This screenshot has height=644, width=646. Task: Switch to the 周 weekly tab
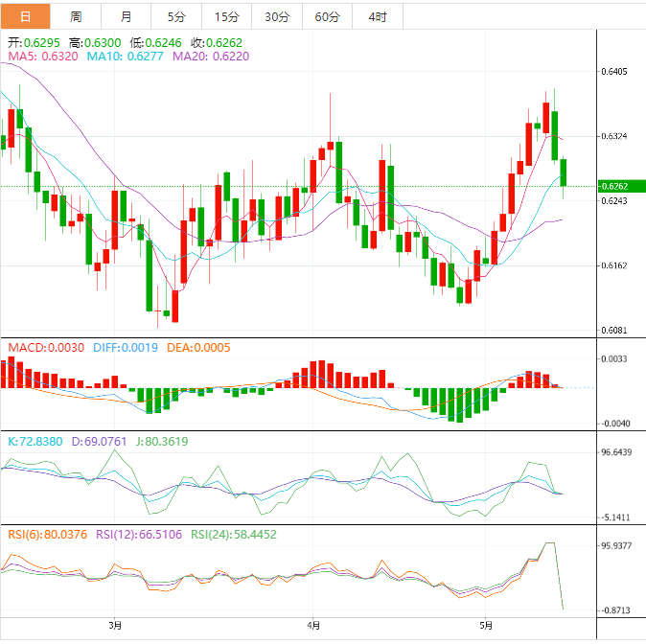click(76, 16)
